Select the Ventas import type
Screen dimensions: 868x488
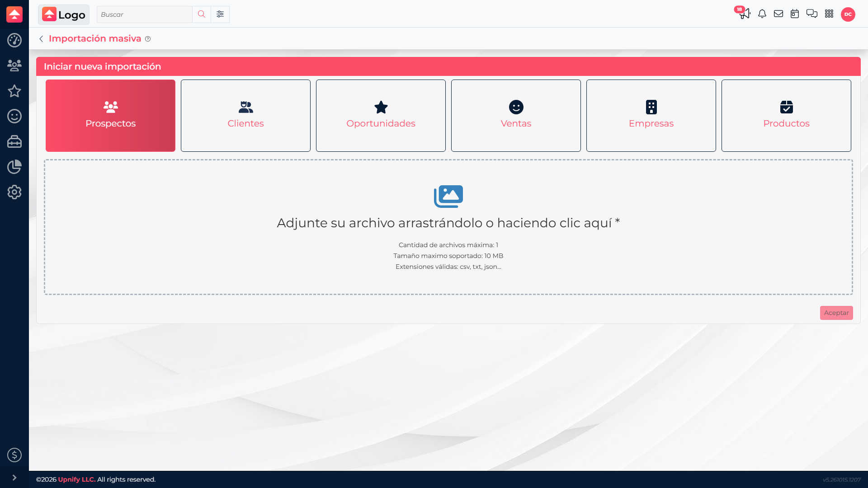click(x=516, y=116)
